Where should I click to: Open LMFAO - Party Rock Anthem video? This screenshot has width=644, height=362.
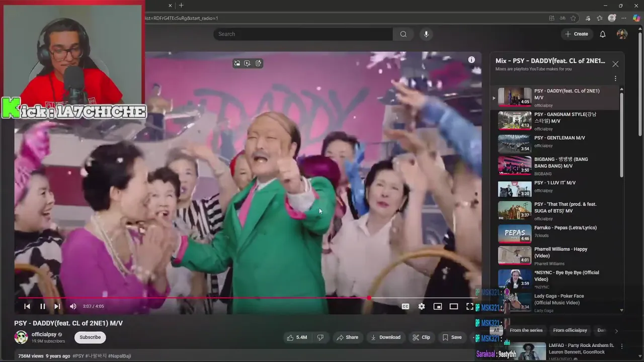[581, 348]
